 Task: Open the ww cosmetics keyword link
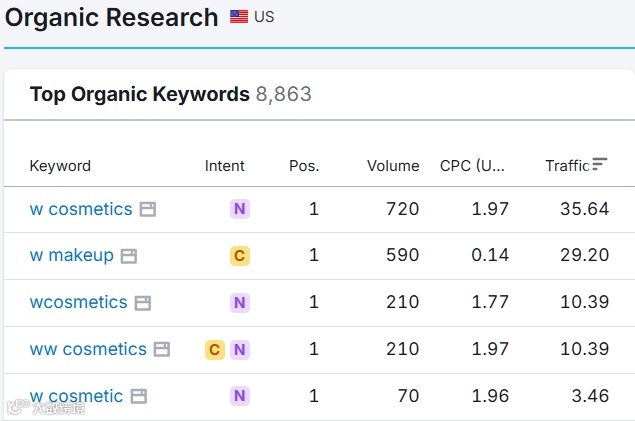(x=88, y=349)
